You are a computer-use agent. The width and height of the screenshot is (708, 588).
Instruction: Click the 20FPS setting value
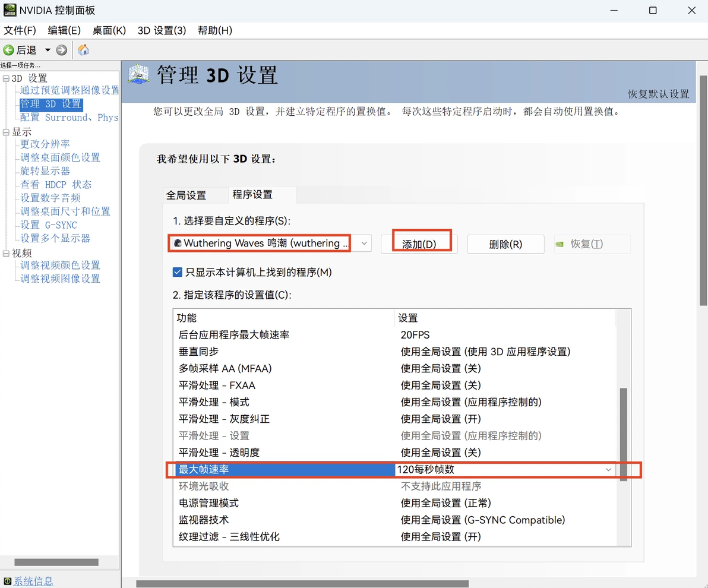415,335
